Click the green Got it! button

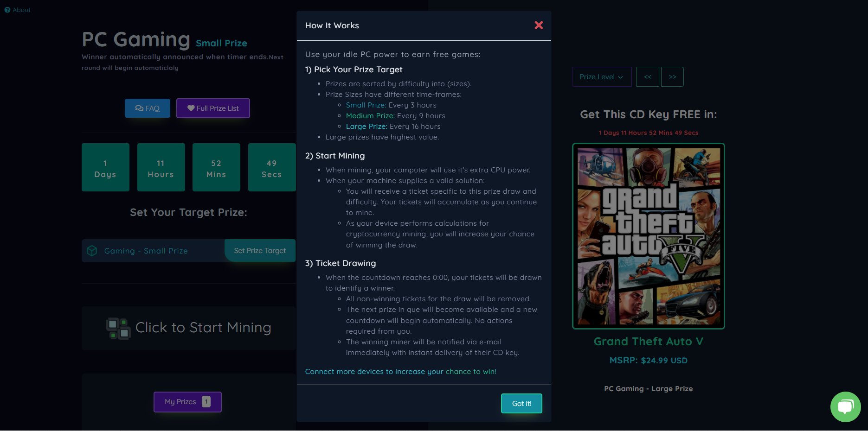click(521, 403)
